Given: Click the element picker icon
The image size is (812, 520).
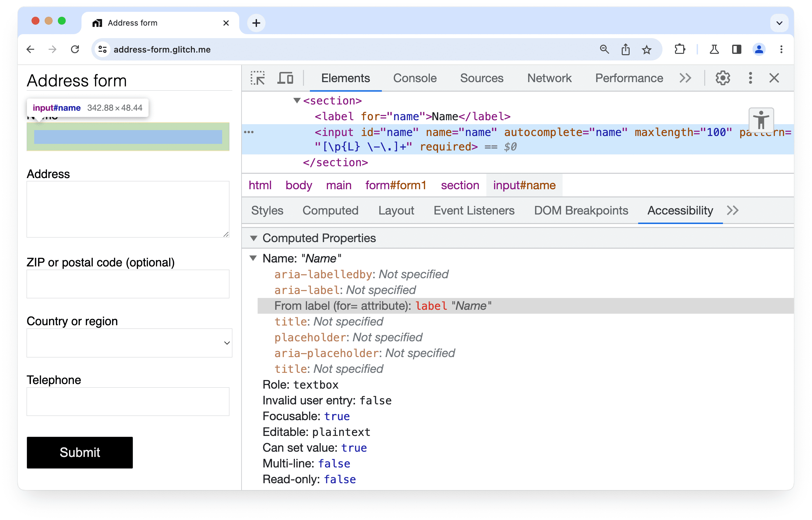Looking at the screenshot, I should 258,78.
